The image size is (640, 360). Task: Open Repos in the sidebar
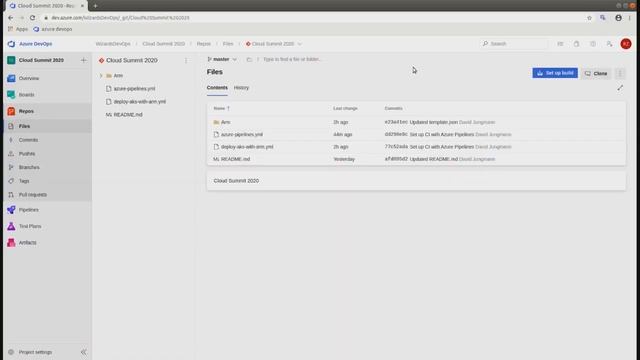point(26,111)
